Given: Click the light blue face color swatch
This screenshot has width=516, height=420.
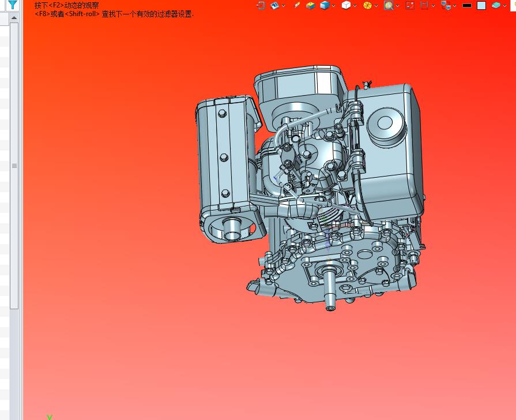Looking at the screenshot, I should tap(481, 5).
